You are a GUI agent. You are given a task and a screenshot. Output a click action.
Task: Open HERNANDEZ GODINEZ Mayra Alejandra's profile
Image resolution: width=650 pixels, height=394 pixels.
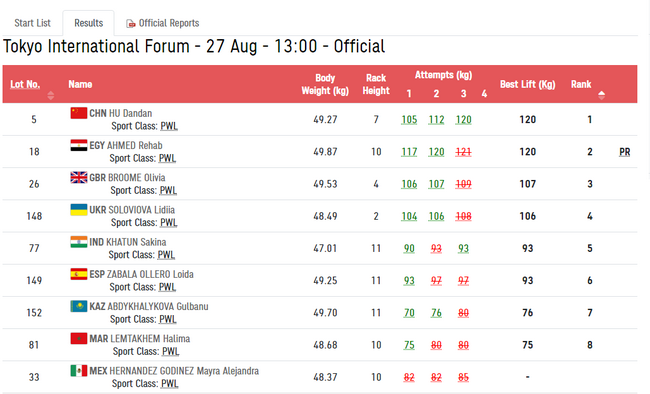[184, 371]
